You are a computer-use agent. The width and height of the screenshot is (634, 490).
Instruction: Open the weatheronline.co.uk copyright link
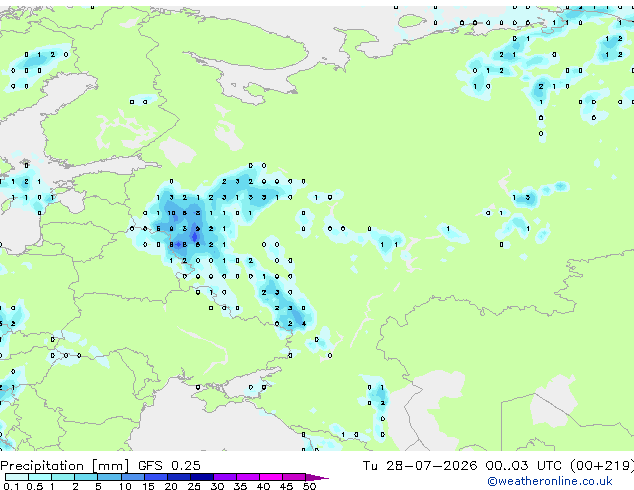[550, 481]
